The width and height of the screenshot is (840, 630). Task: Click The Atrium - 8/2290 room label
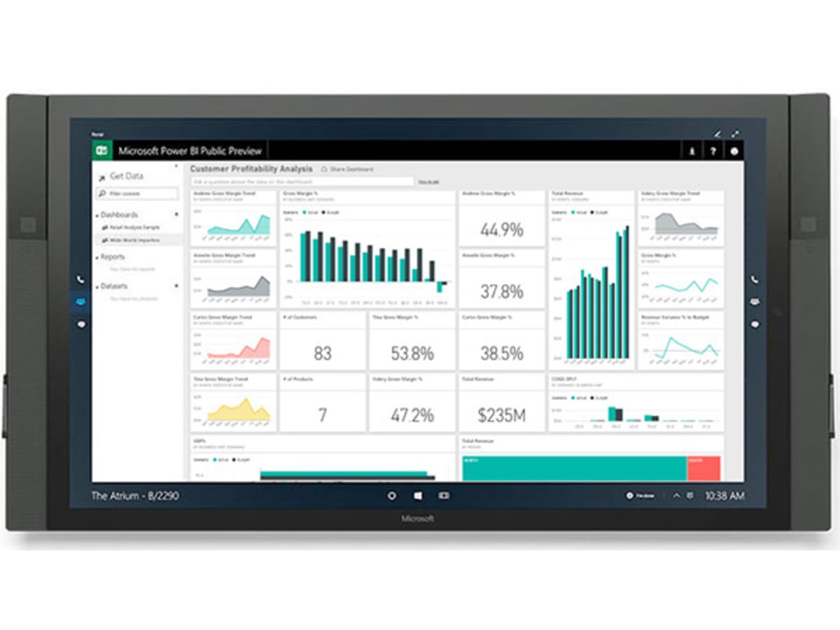(x=135, y=495)
